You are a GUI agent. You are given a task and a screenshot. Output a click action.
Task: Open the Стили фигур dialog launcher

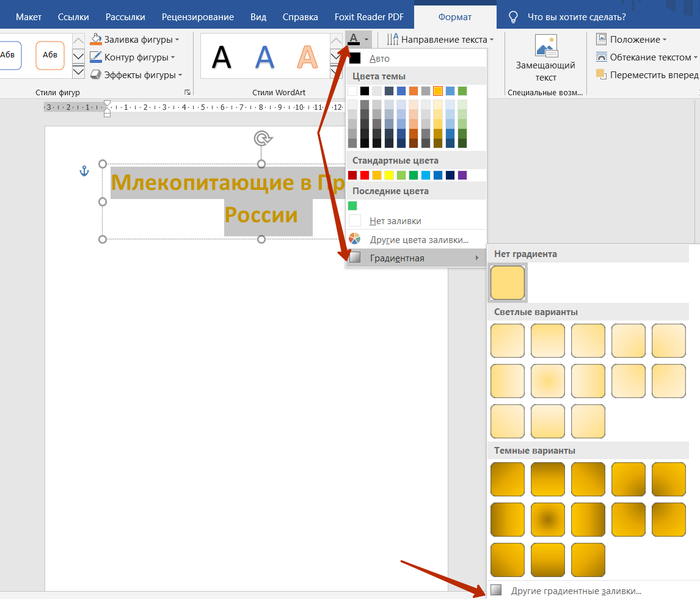click(x=188, y=92)
